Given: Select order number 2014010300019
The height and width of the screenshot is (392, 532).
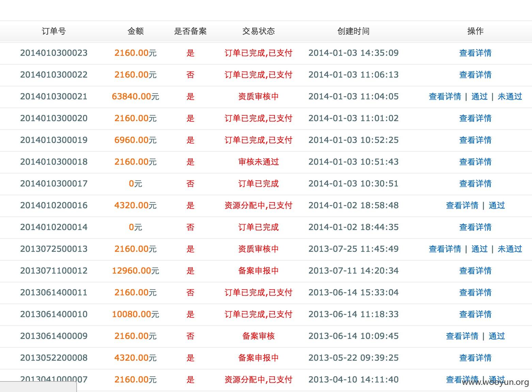Looking at the screenshot, I should point(54,140).
